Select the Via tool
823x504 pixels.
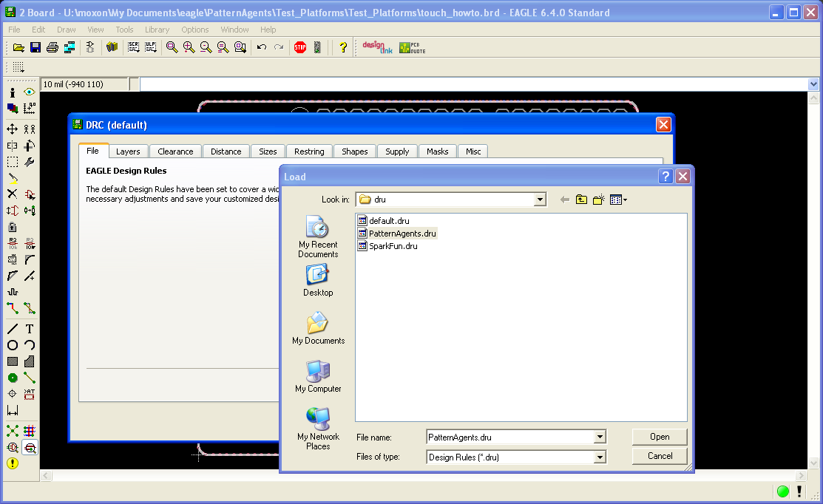(13, 378)
